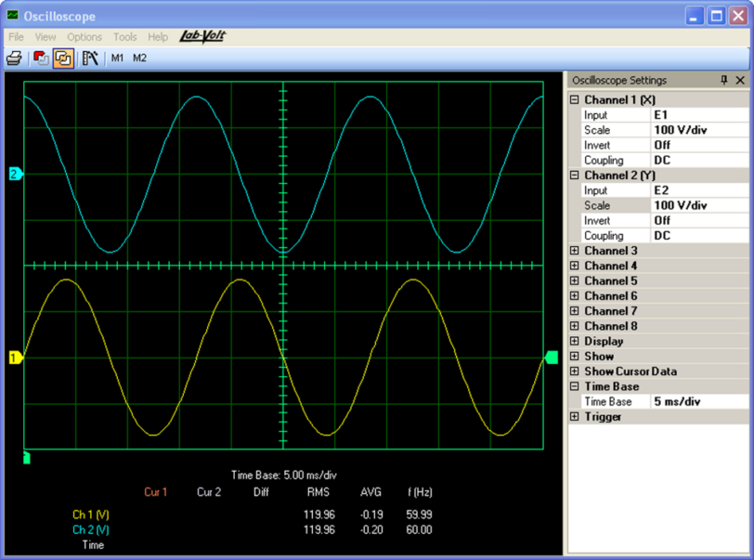754x560 pixels.
Task: Click the Cur 1 column header
Action: click(x=155, y=492)
